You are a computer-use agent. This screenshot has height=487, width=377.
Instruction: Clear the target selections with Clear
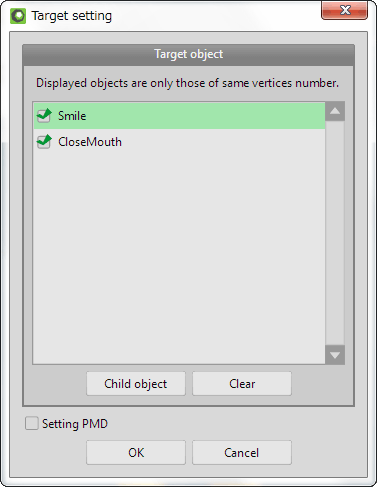tap(242, 384)
